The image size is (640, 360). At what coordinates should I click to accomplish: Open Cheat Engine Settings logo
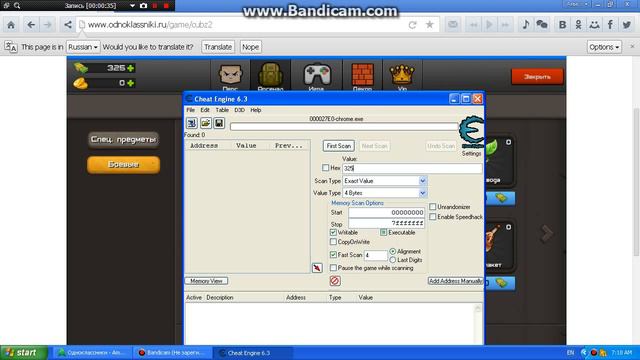[x=471, y=132]
